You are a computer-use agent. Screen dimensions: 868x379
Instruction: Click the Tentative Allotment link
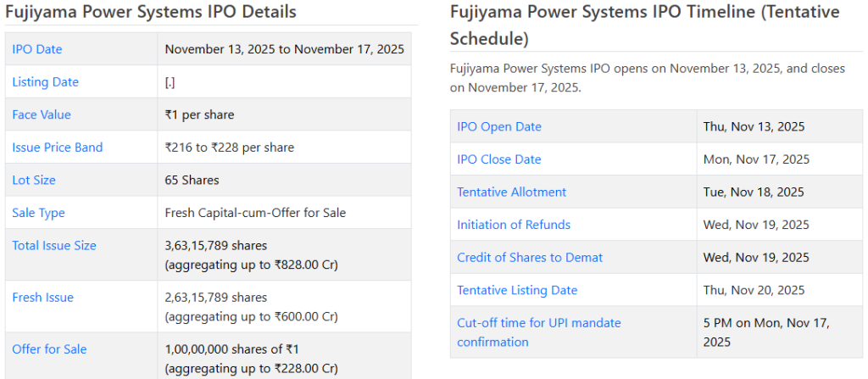click(x=512, y=192)
